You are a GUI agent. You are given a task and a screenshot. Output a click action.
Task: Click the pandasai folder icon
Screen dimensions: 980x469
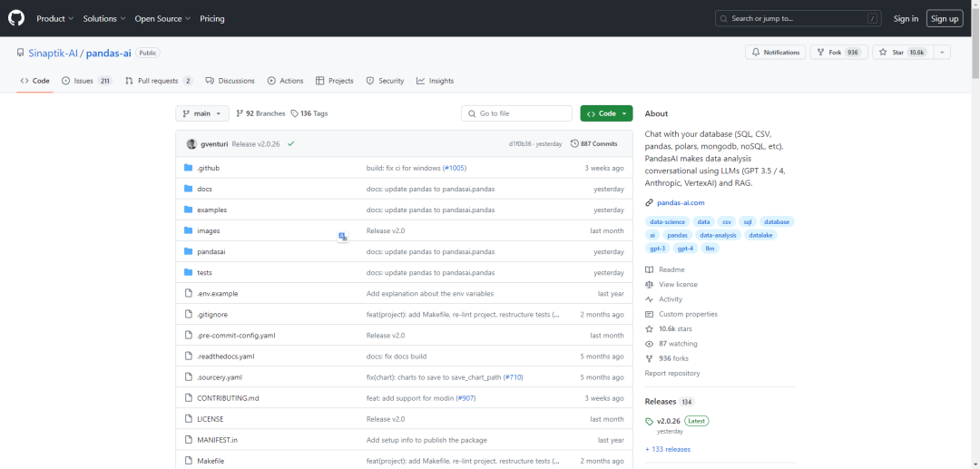coord(189,251)
